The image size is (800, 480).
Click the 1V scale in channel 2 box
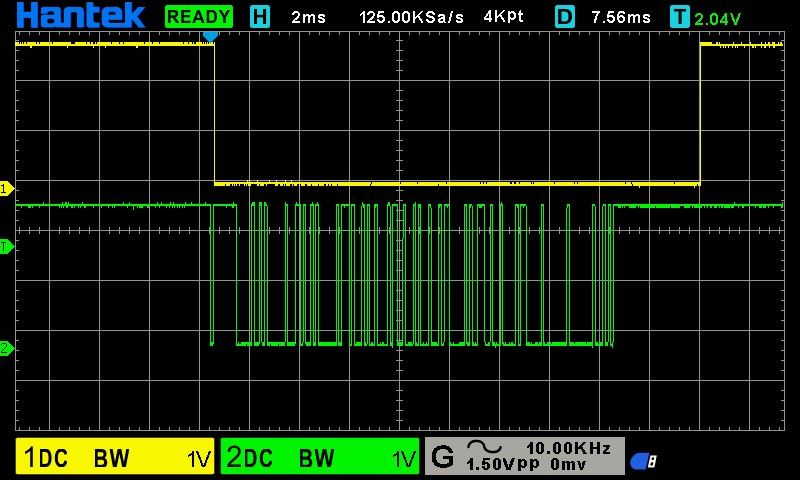coord(404,459)
